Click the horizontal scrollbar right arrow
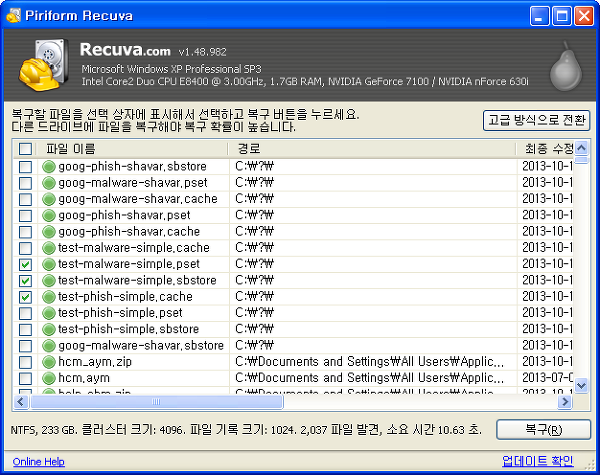This screenshot has width=600, height=475. [x=567, y=402]
